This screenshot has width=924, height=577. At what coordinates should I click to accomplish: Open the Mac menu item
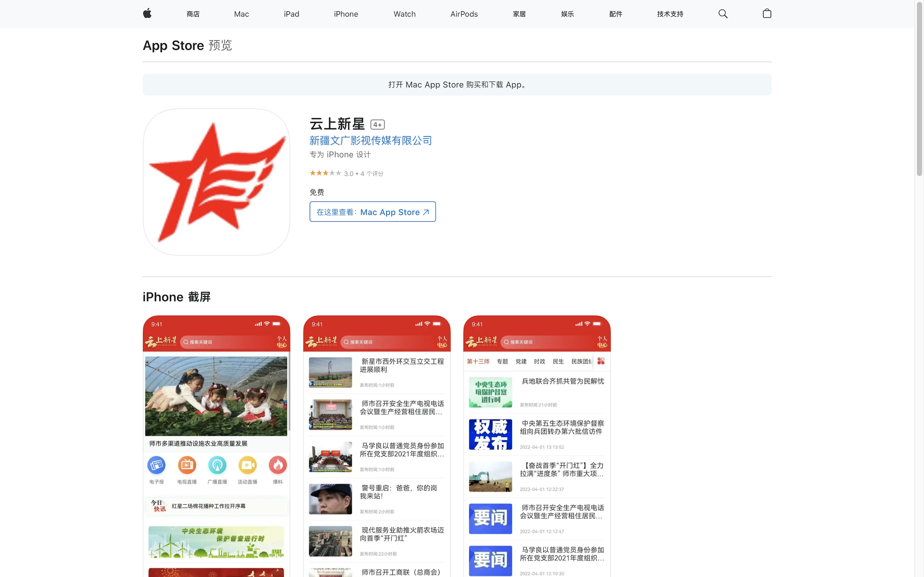[x=241, y=14]
